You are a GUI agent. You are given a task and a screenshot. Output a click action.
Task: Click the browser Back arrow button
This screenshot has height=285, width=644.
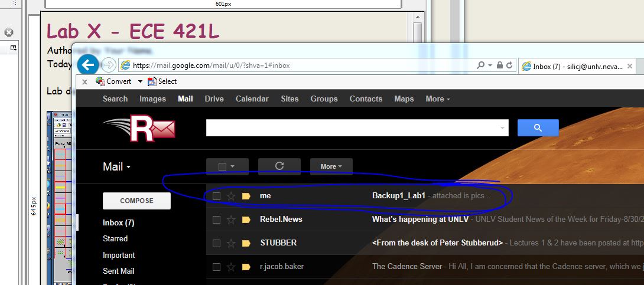tap(87, 65)
